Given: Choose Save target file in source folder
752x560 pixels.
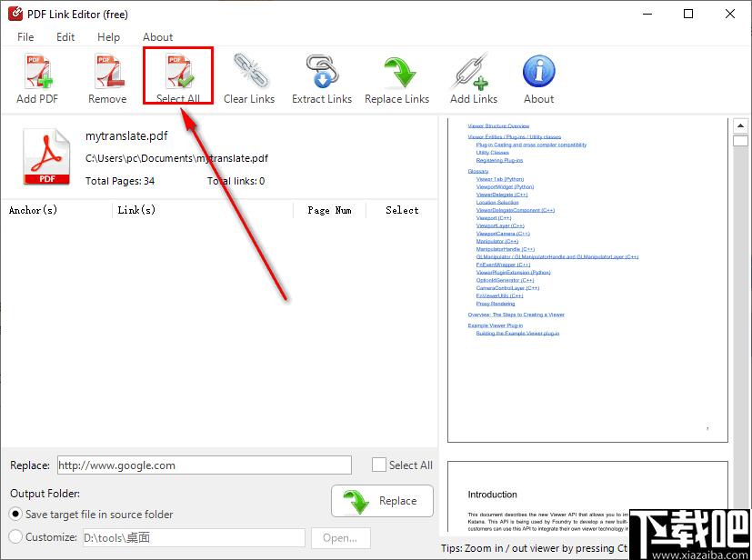Looking at the screenshot, I should click(x=15, y=514).
